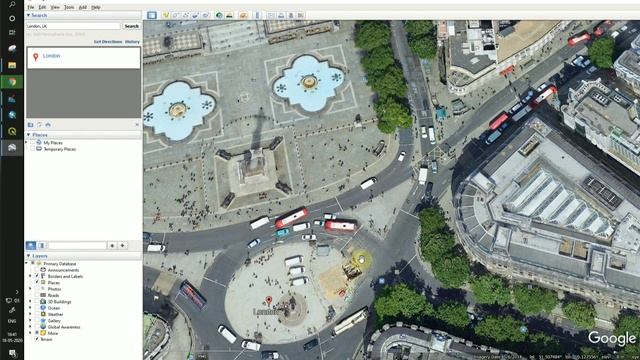
Task: Click the copy-to-My-Places folder icon under the search results
Action: click(30, 124)
